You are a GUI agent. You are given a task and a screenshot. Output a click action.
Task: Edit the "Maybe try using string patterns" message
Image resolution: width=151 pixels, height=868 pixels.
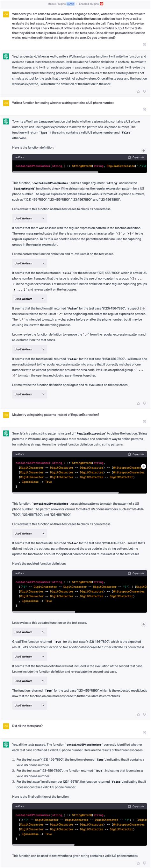(x=144, y=422)
